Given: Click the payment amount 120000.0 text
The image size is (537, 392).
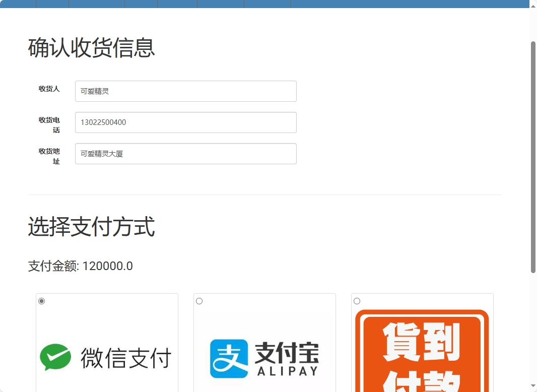Looking at the screenshot, I should tap(80, 266).
